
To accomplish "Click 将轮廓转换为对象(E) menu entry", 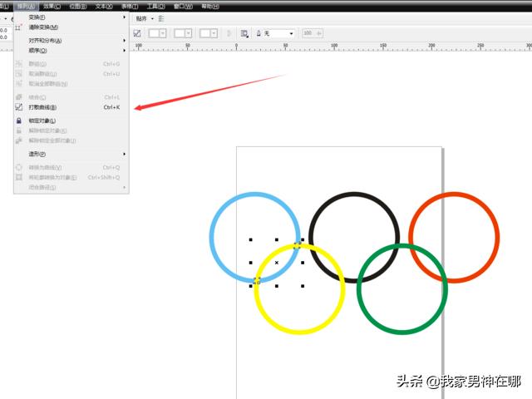I will [71, 177].
